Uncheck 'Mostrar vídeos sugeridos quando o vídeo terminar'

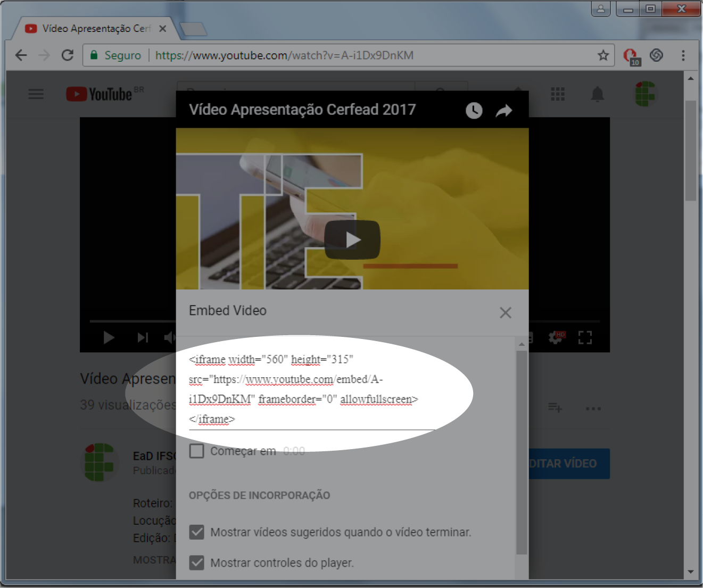(x=197, y=532)
